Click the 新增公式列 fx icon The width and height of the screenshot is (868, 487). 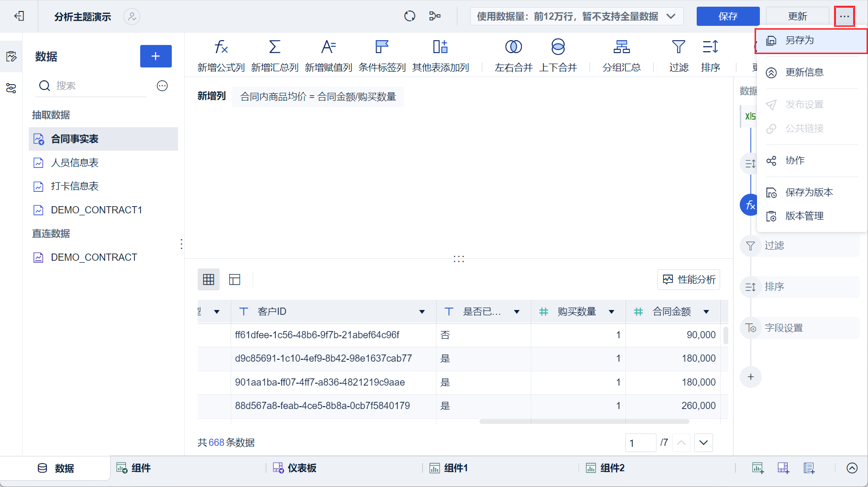point(221,47)
